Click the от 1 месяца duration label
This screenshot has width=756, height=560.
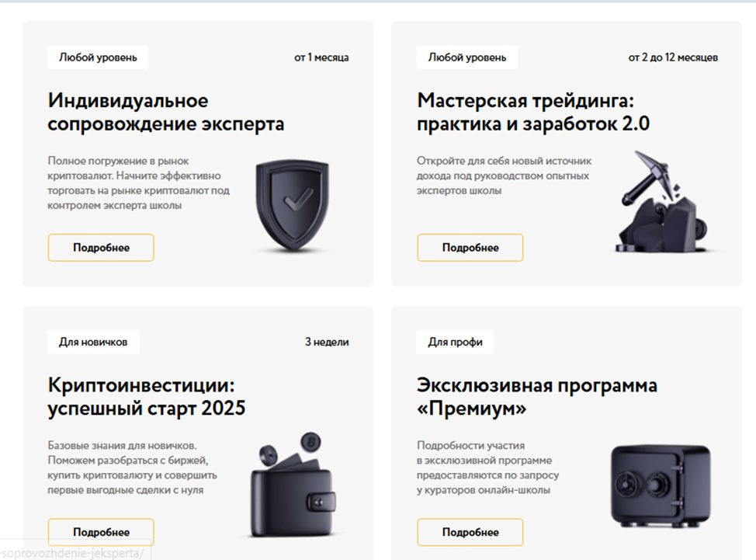tap(321, 57)
